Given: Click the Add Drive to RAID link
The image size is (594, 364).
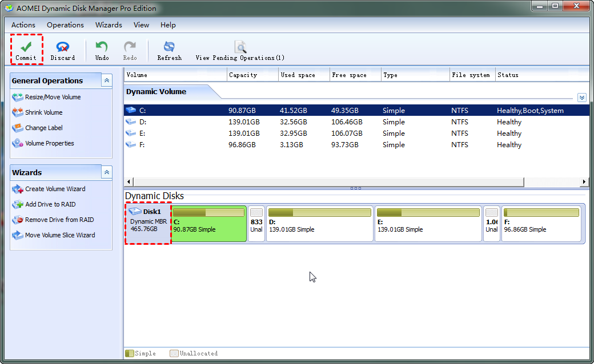Looking at the screenshot, I should pyautogui.click(x=50, y=204).
